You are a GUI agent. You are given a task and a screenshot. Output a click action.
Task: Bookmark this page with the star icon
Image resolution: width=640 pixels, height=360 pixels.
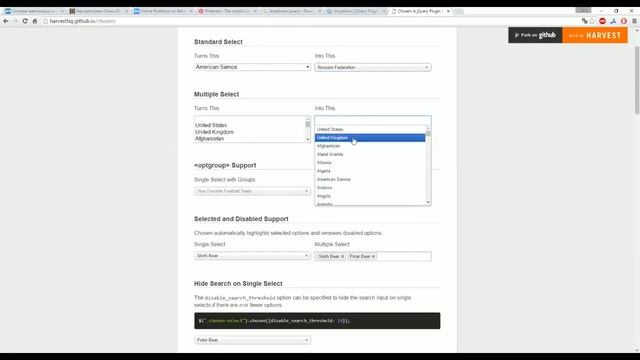[592, 21]
